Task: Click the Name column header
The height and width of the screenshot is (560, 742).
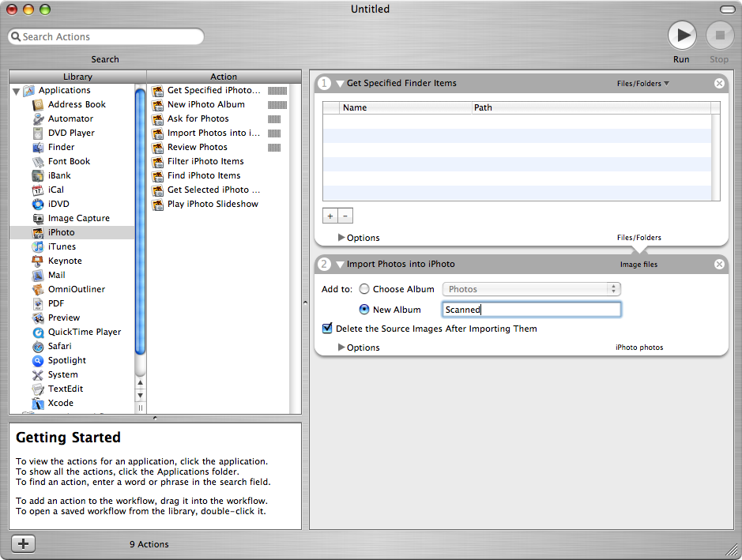Action: [x=405, y=107]
